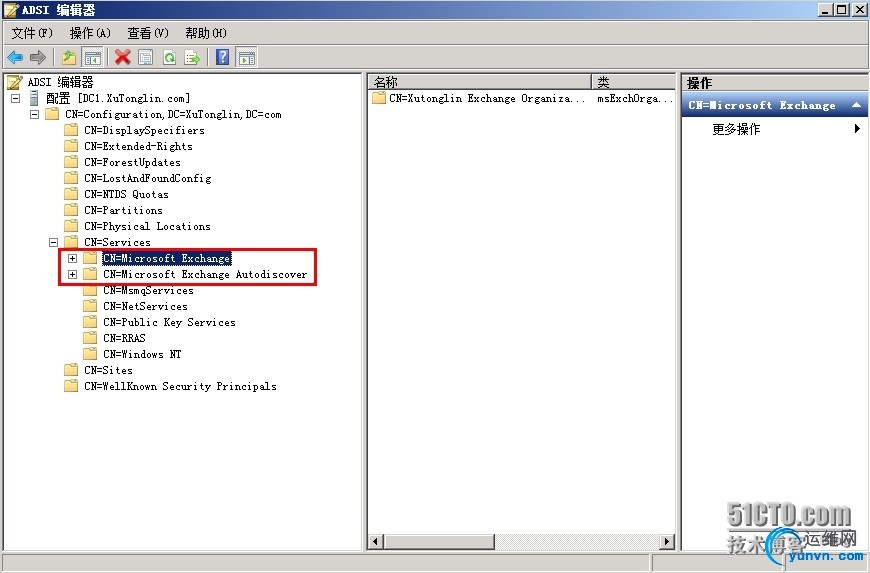Select the CN=Microsoft Exchange tree item
The image size is (870, 573).
tap(166, 258)
